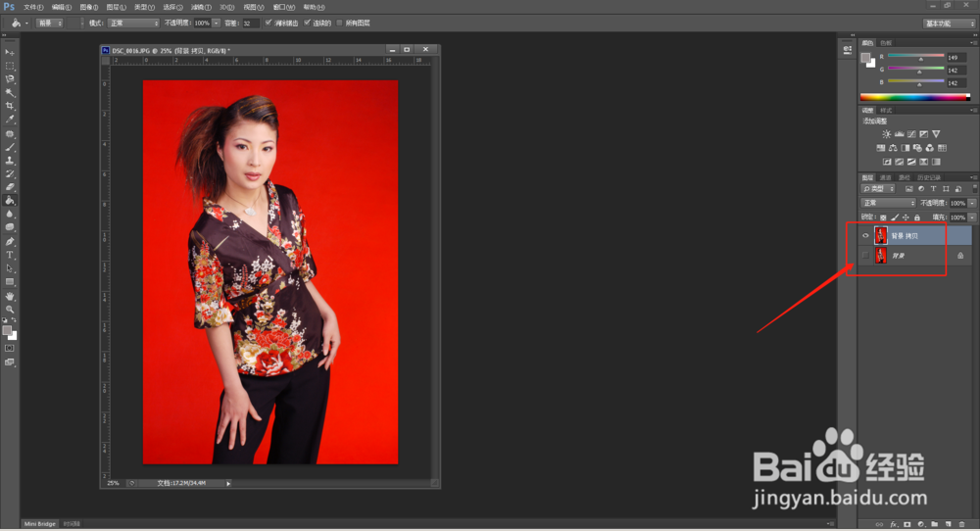Select the Crop tool
The height and width of the screenshot is (531, 980).
10,106
